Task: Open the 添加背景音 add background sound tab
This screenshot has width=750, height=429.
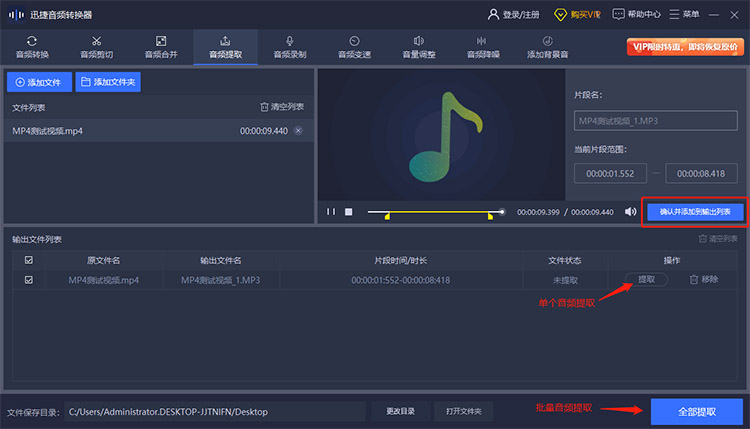Action: 548,47
